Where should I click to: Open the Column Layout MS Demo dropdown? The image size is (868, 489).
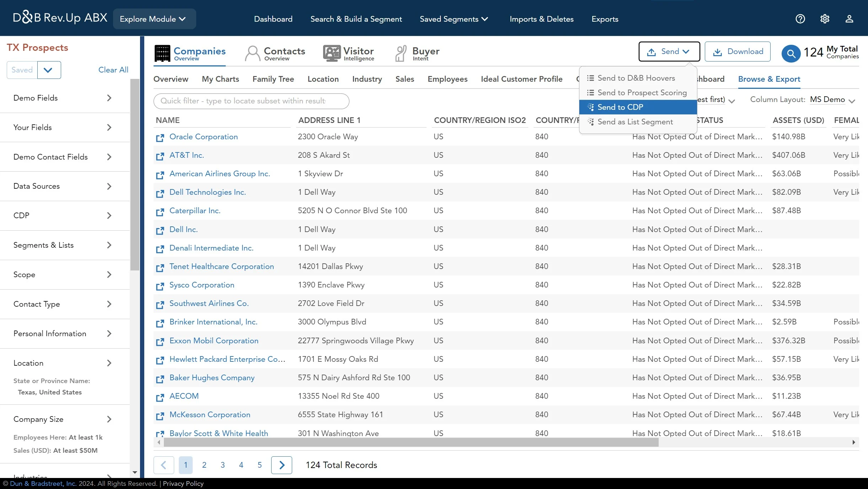point(832,100)
